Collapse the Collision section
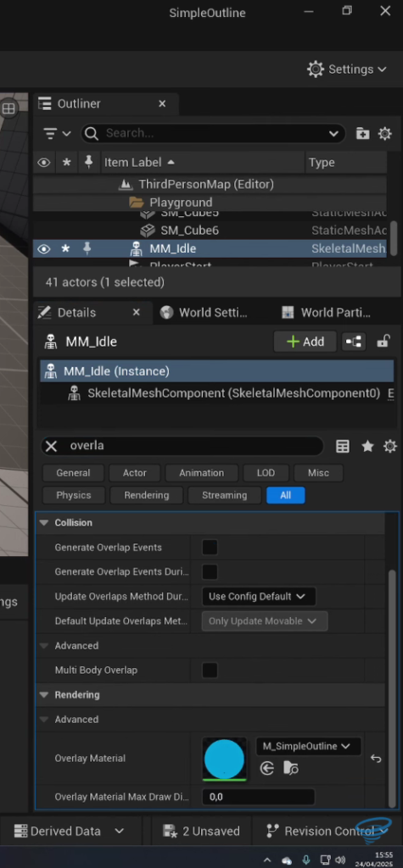This screenshot has height=868, width=403. click(44, 522)
